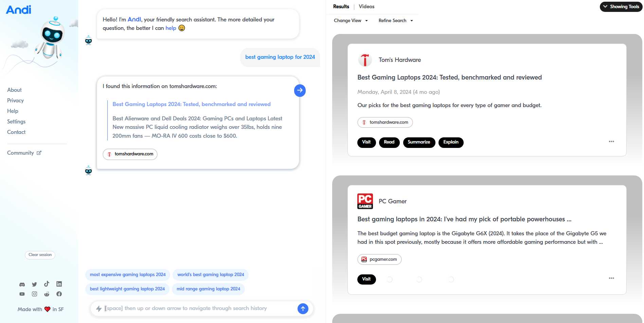Open the Instagram icon in the sidebar
The width and height of the screenshot is (644, 323).
tap(34, 294)
